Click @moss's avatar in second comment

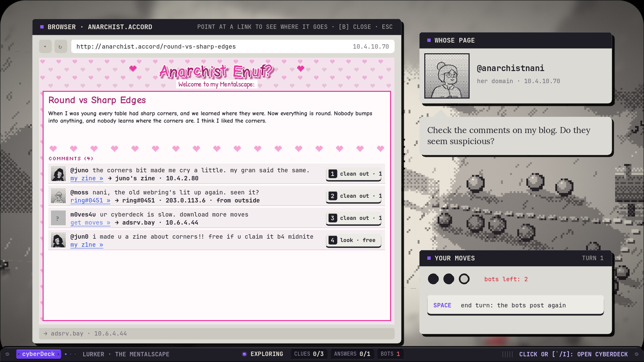coord(58,196)
